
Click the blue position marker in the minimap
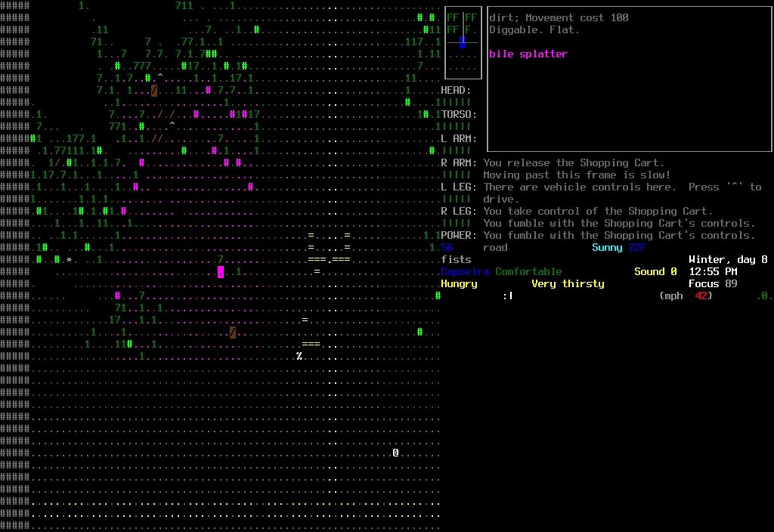[x=463, y=43]
